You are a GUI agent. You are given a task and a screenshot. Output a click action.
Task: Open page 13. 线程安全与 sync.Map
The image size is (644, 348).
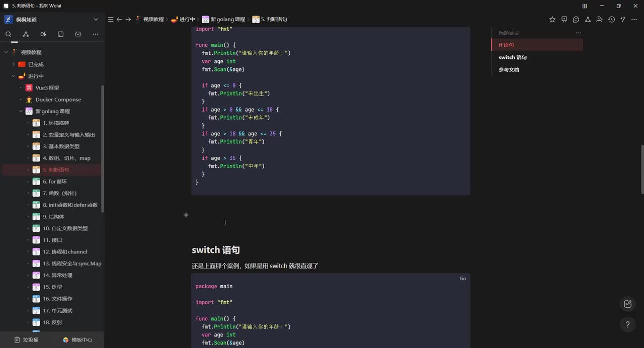pos(72,264)
